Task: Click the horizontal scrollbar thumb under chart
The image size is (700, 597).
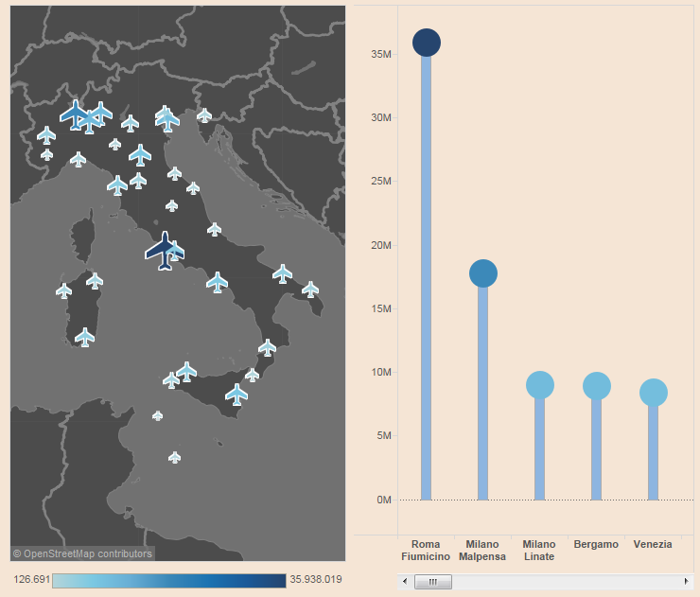Action: [433, 581]
